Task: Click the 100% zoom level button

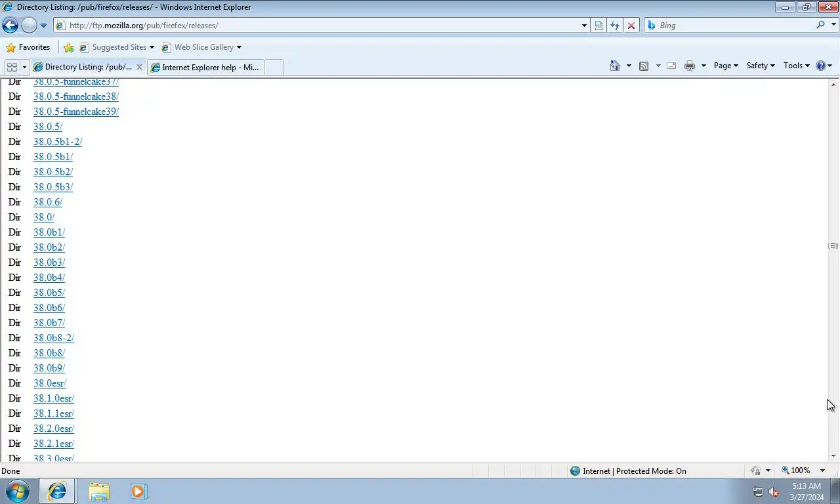Action: 796,471
